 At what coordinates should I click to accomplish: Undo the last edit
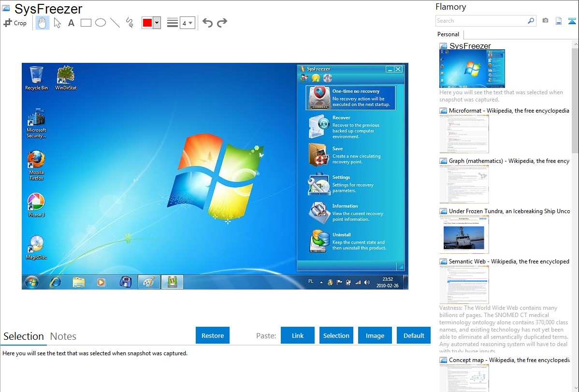tap(207, 23)
